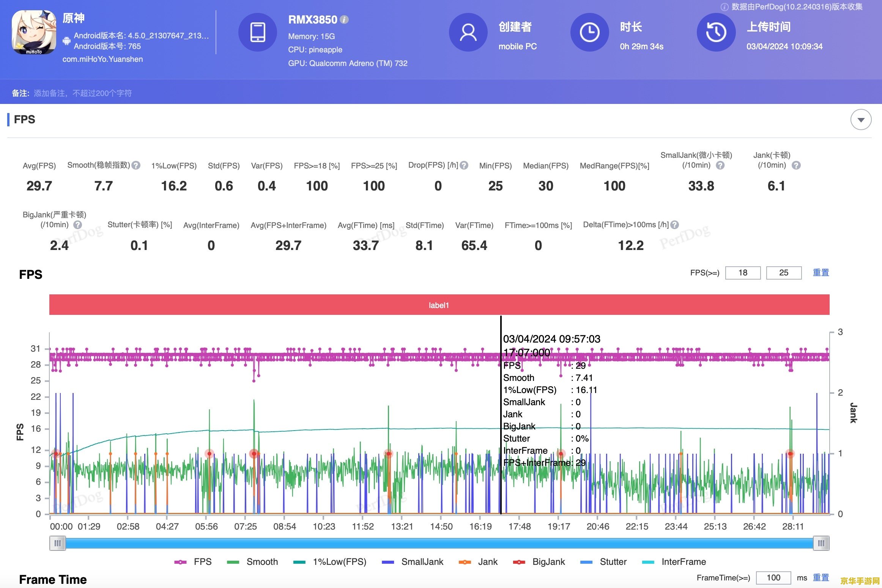Click the creator user profile icon
The image size is (882, 588).
(x=468, y=32)
